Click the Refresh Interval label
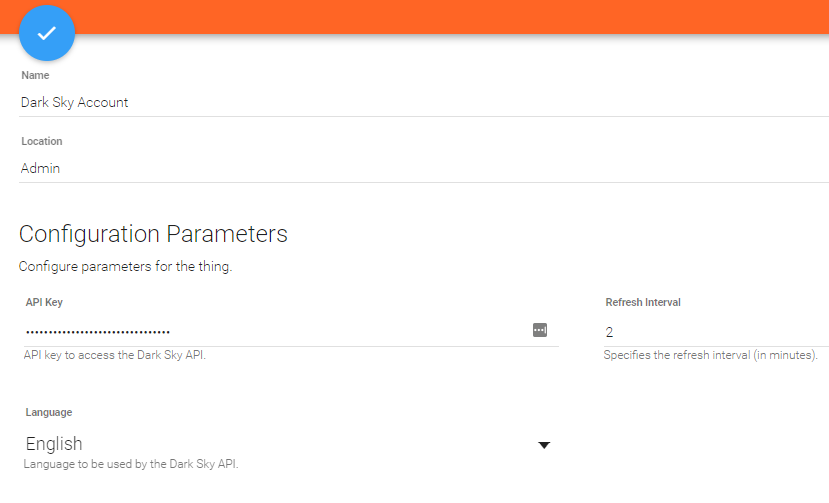 tap(643, 302)
